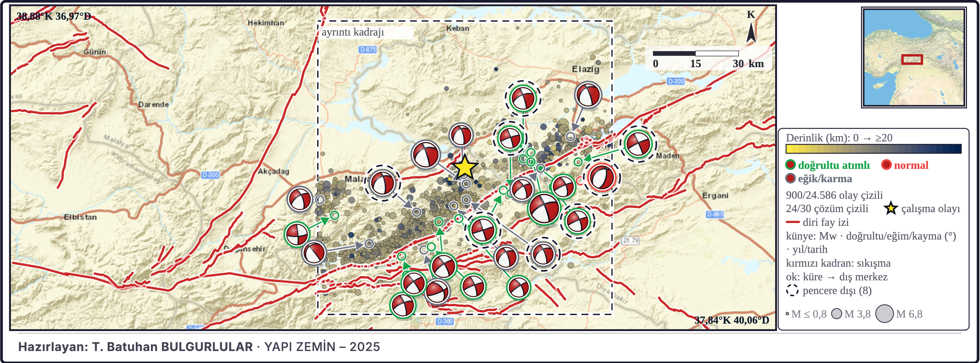Click the 'YAPI ZEMİN – 2025' footer text

pos(322,347)
